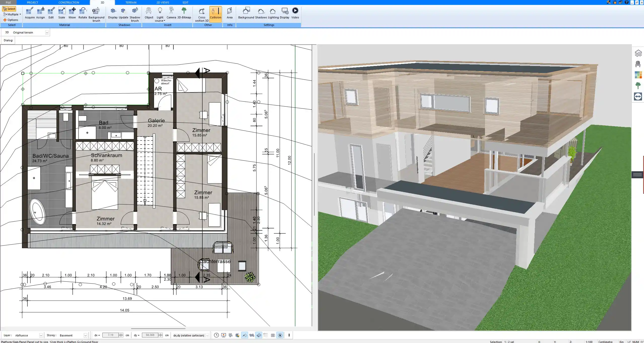Switch to the CONSTRUCTION tab
Viewport: 644px width, 343px height.
click(x=69, y=2)
